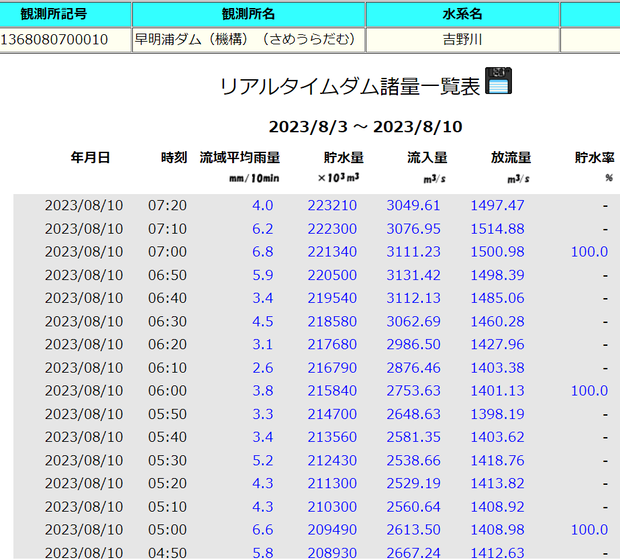Click the 05:30 time cell

167,460
